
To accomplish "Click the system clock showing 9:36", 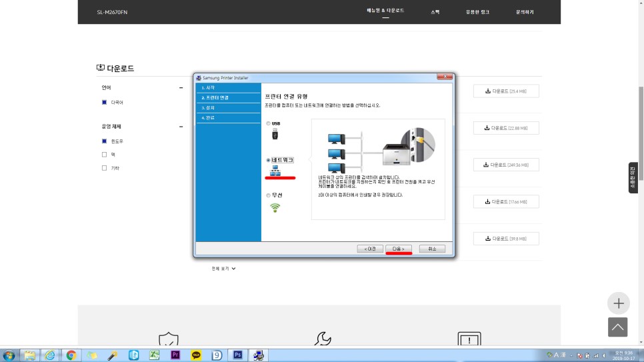I will 623,355.
